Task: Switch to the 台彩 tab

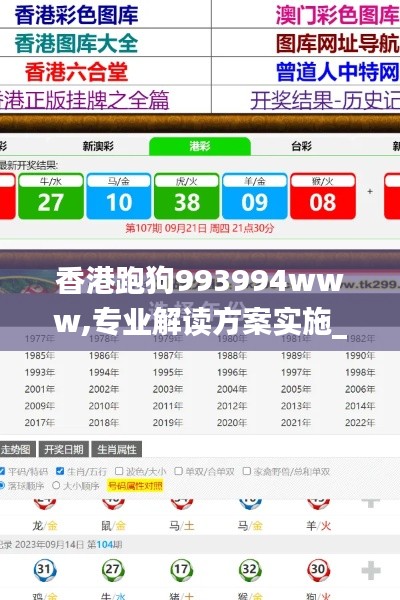Action: click(301, 146)
